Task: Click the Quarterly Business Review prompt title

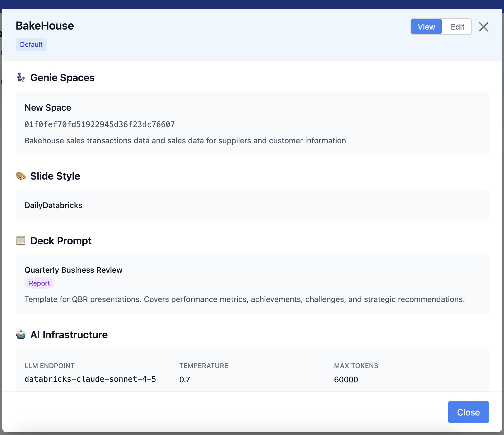Action: pyautogui.click(x=73, y=270)
